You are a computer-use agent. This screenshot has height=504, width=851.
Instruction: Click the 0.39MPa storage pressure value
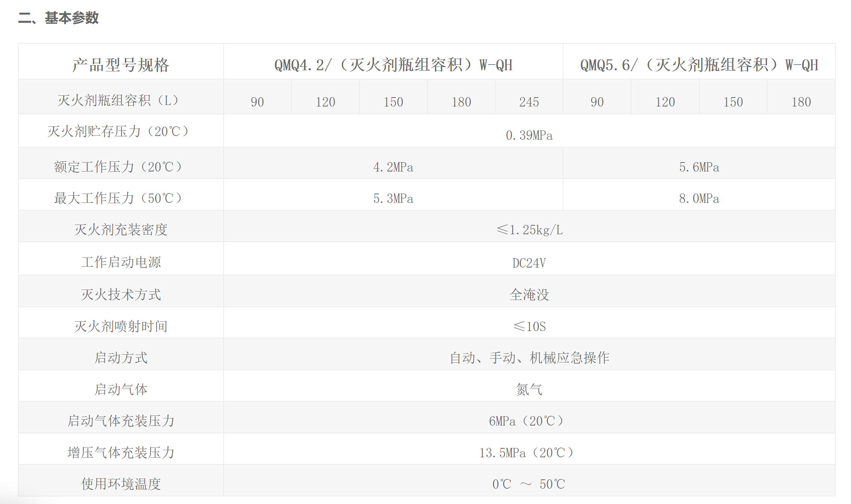pyautogui.click(x=529, y=135)
